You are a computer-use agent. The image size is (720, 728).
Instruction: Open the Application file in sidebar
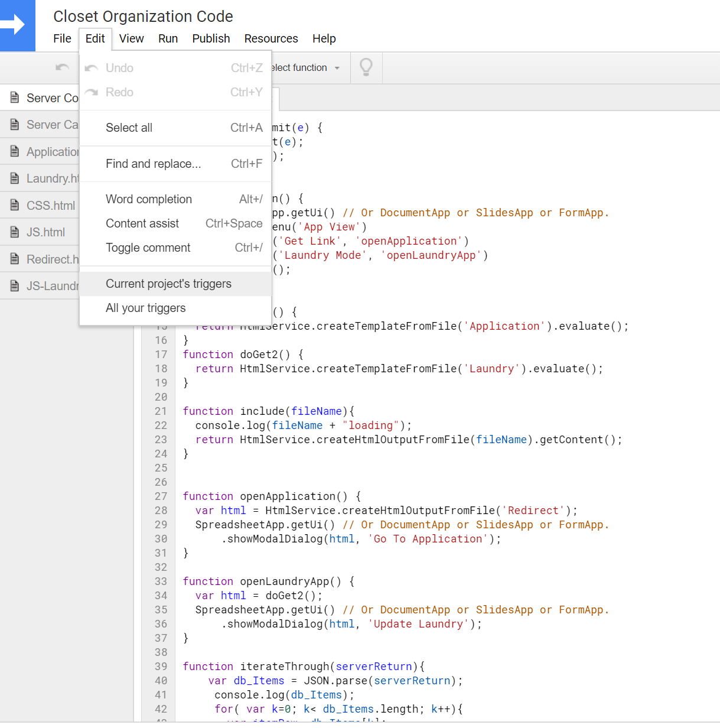[x=40, y=152]
